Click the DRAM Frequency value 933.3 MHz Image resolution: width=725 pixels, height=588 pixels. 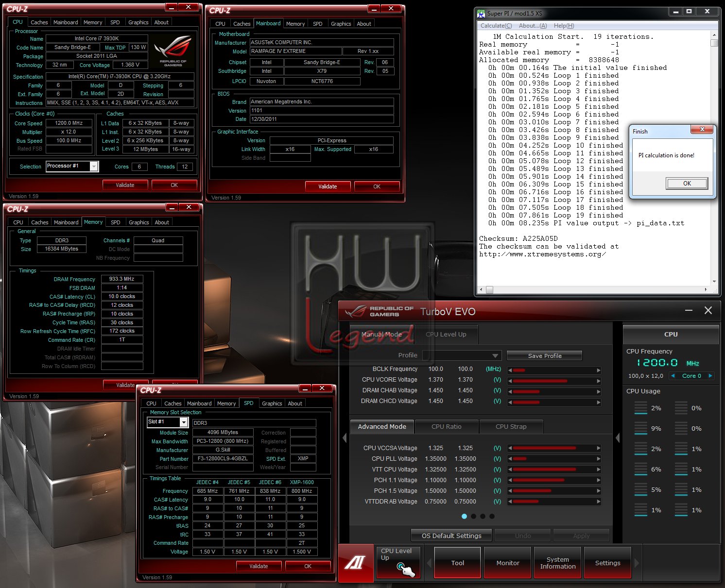click(x=122, y=279)
